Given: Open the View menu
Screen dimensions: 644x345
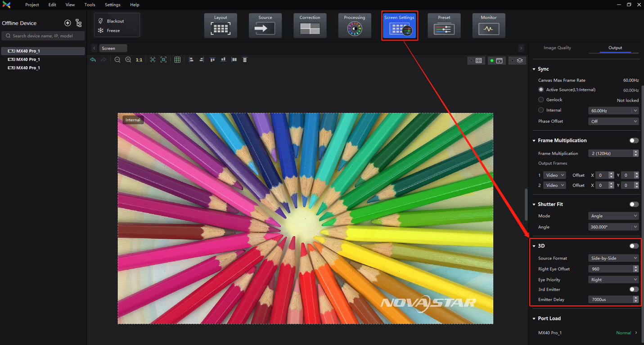Looking at the screenshot, I should 70,5.
